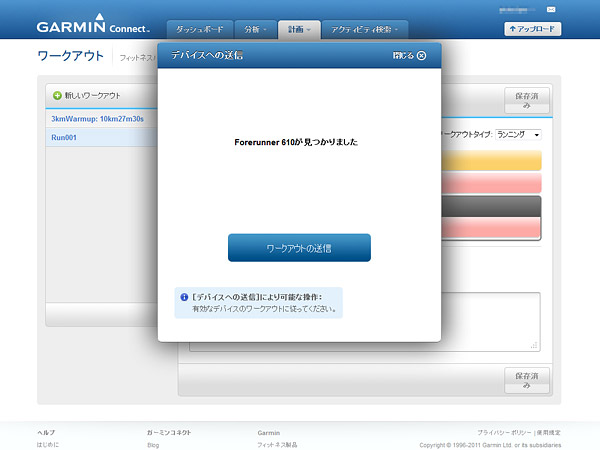Open プライバシーポリシー footer link
Screen dimensions: 600x450
coord(504,432)
